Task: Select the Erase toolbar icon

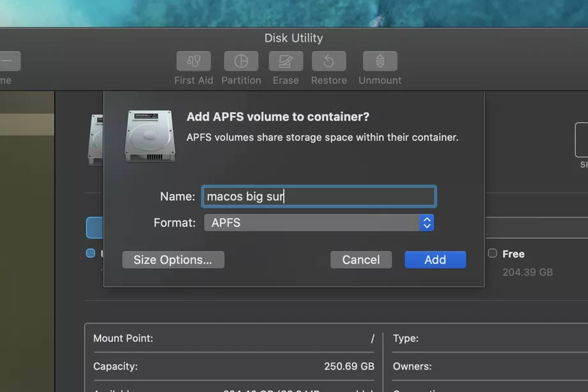Action: (286, 61)
